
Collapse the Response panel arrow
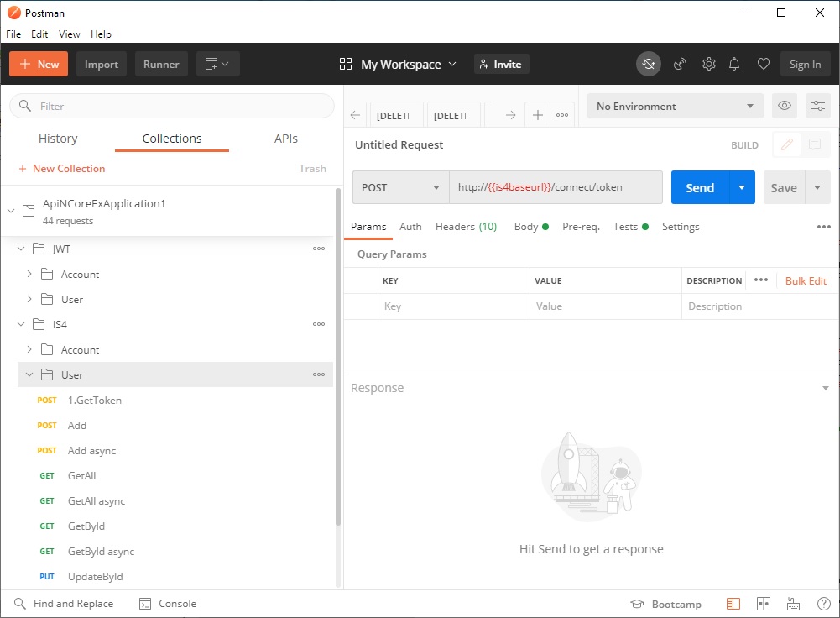(x=826, y=388)
